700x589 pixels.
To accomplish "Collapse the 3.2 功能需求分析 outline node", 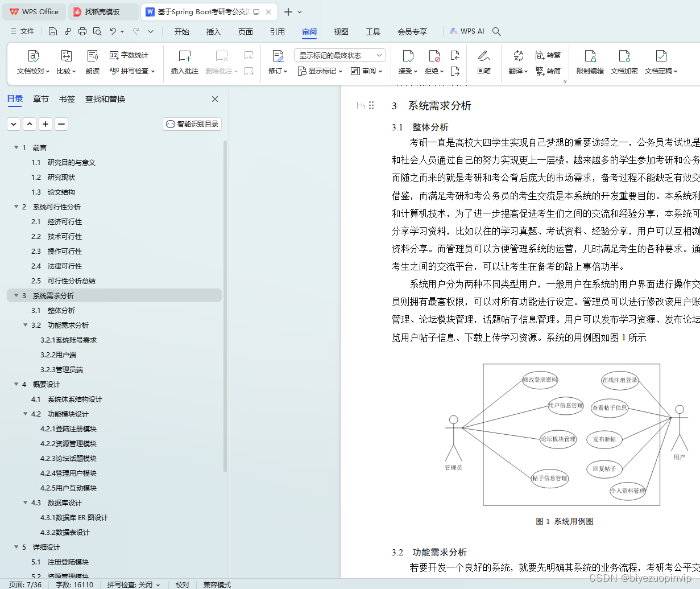I will (x=26, y=325).
